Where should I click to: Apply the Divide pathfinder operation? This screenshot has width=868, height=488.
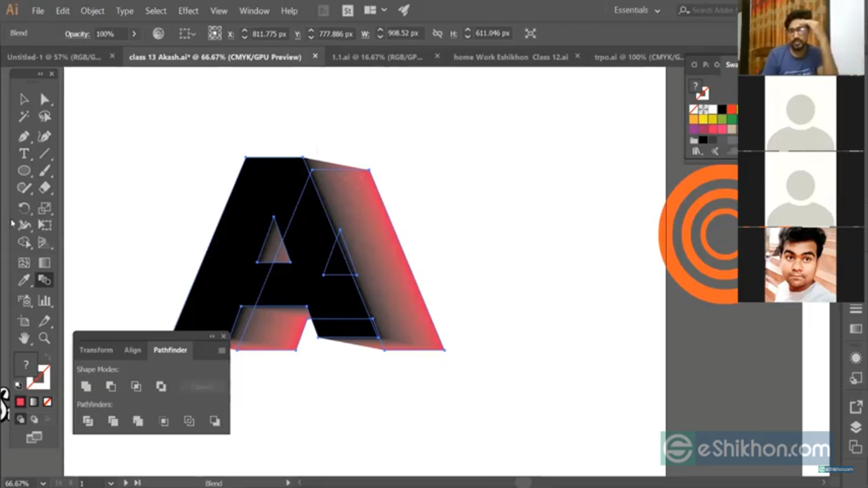(x=88, y=421)
